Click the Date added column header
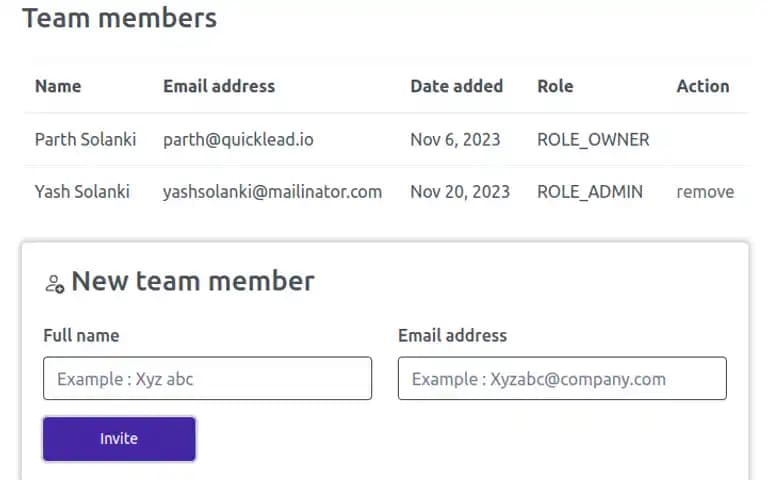The image size is (768, 480). (456, 86)
